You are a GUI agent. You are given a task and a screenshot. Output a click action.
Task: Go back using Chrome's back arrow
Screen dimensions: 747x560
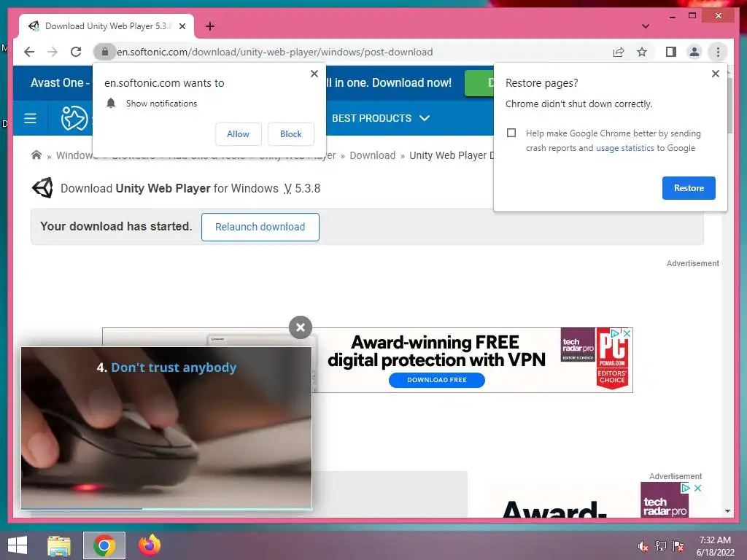[29, 52]
